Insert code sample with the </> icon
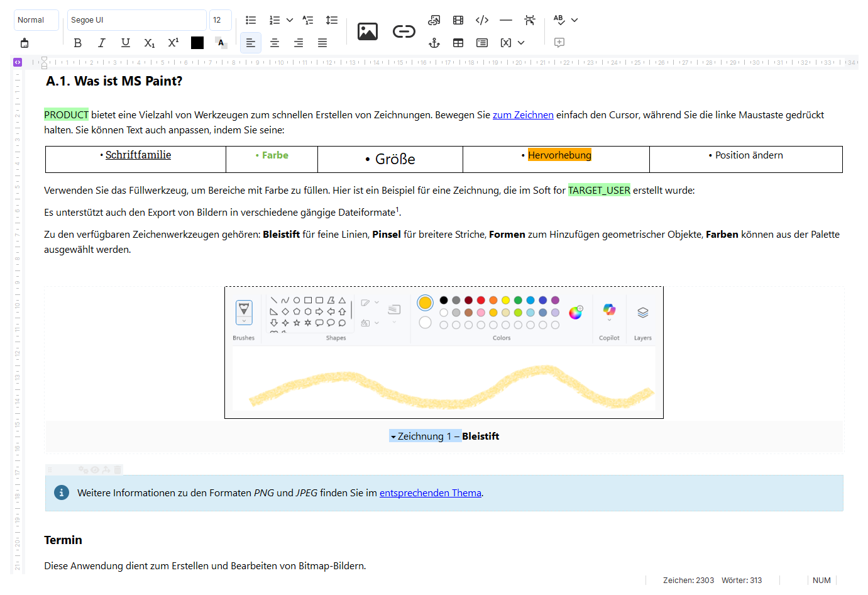The width and height of the screenshot is (868, 595). pyautogui.click(x=482, y=20)
